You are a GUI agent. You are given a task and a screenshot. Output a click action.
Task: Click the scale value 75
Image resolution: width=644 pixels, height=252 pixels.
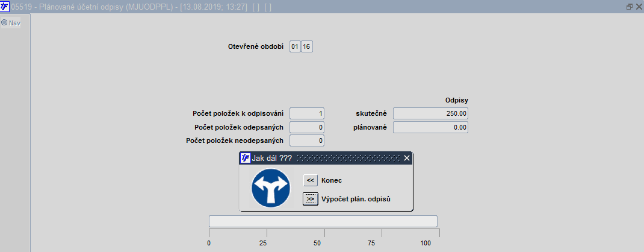(x=371, y=243)
